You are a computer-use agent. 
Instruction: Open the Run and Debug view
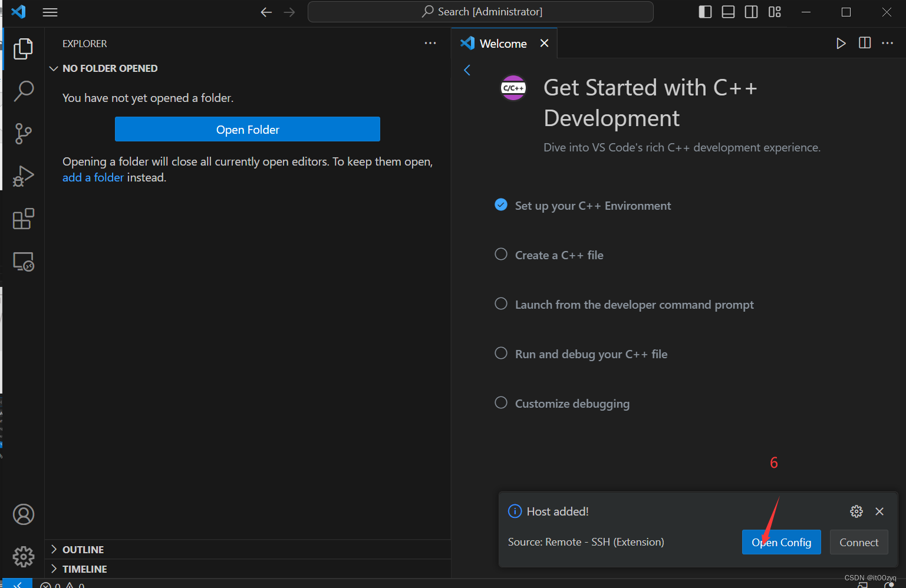(23, 176)
